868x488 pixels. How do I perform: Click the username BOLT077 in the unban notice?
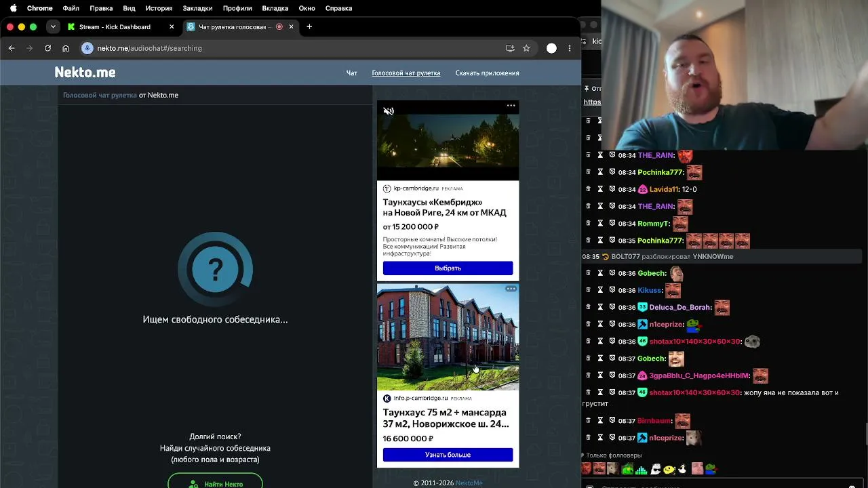(625, 257)
